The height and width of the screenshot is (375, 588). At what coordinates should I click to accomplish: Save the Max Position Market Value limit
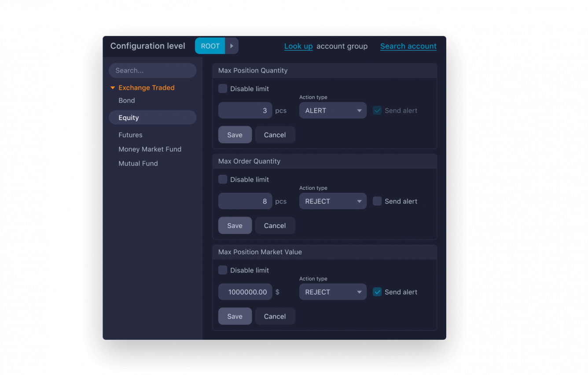(x=235, y=316)
